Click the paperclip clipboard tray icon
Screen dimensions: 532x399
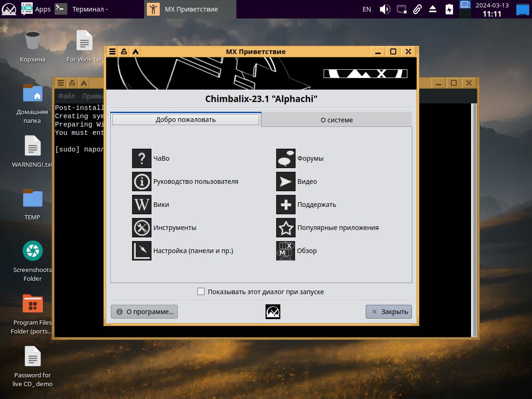tap(417, 9)
